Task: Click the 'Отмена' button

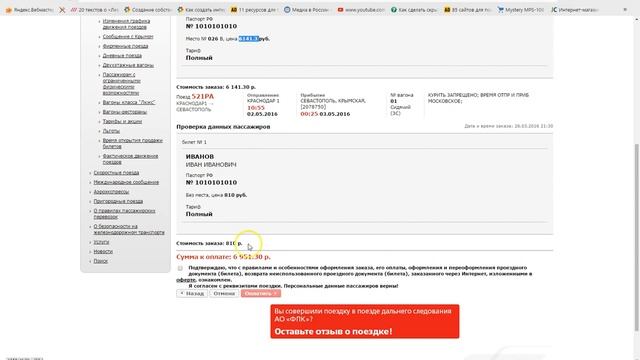Action: coord(224,293)
